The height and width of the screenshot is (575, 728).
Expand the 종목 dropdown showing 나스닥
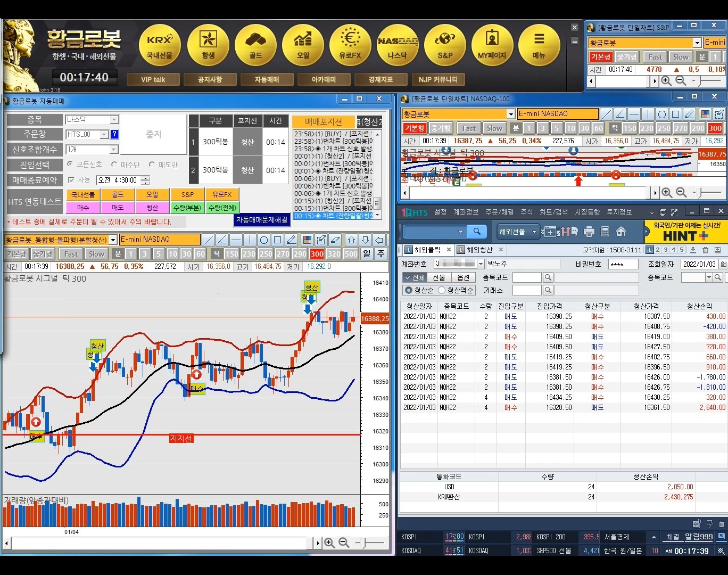pyautogui.click(x=114, y=120)
